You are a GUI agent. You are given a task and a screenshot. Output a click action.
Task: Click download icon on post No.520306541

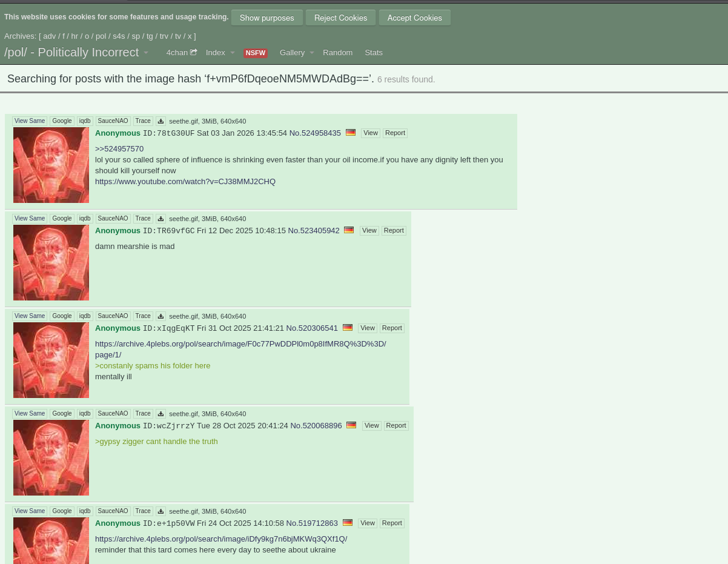tap(160, 316)
